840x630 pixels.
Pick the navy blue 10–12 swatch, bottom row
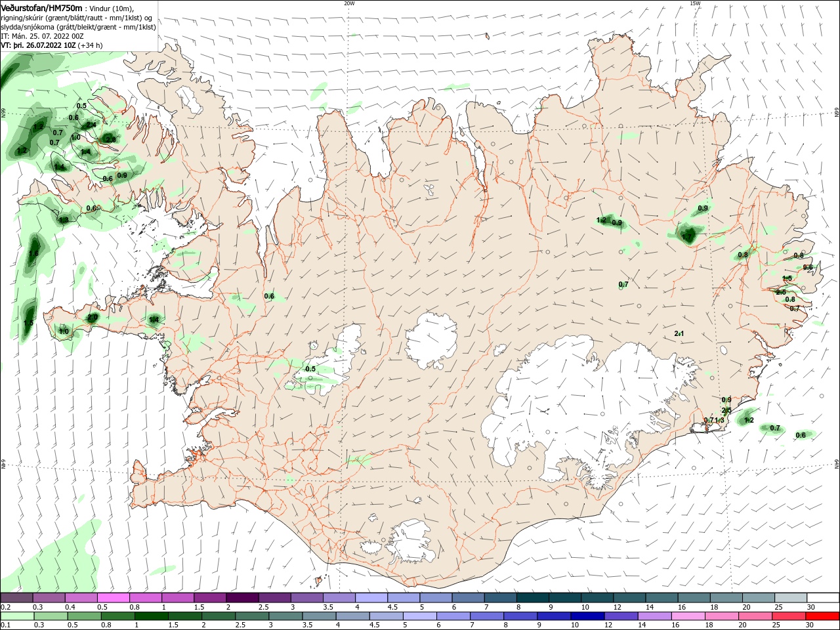coord(587,616)
